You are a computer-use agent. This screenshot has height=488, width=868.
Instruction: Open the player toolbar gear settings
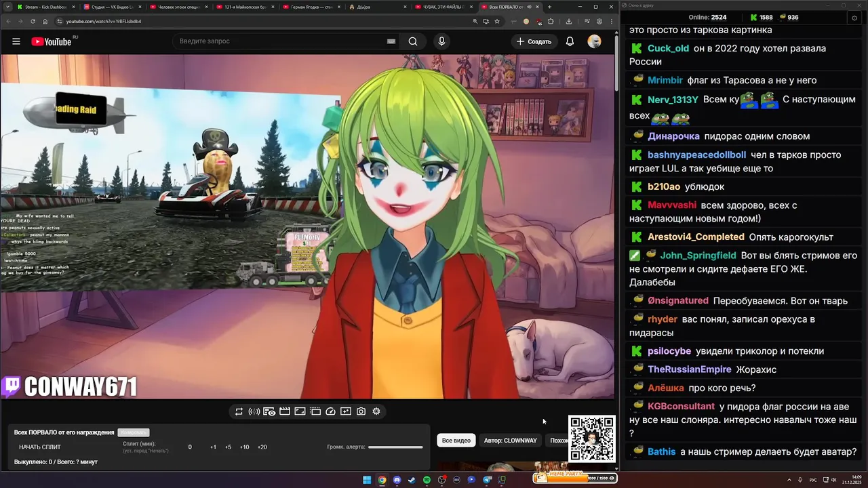(x=376, y=411)
